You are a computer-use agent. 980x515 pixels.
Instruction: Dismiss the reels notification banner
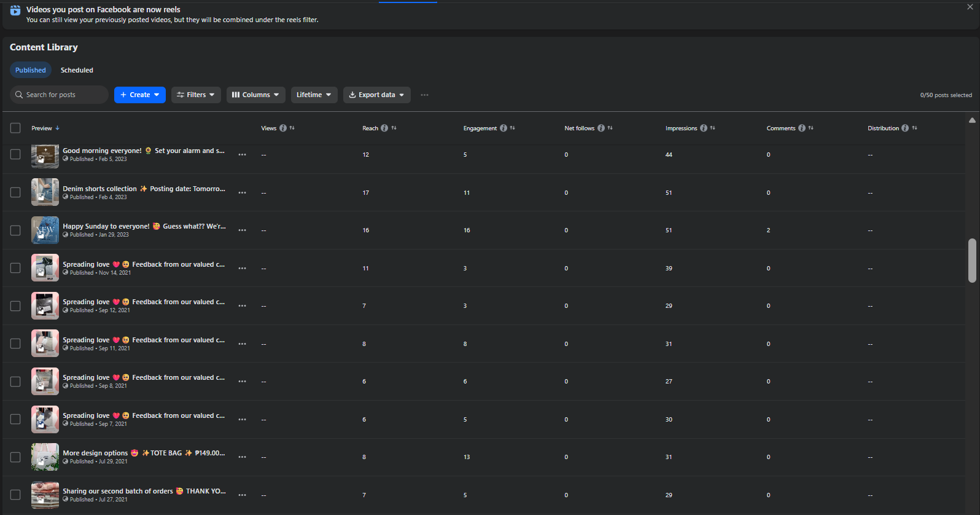point(970,7)
